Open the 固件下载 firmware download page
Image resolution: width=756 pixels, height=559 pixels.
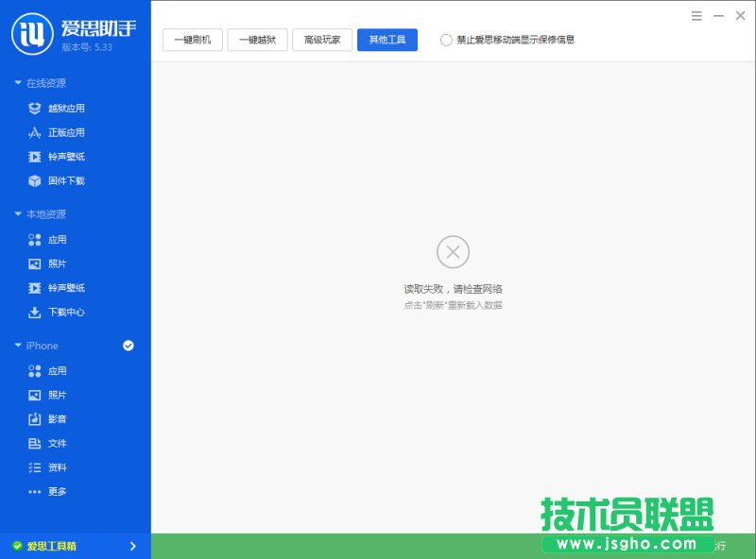(59, 180)
